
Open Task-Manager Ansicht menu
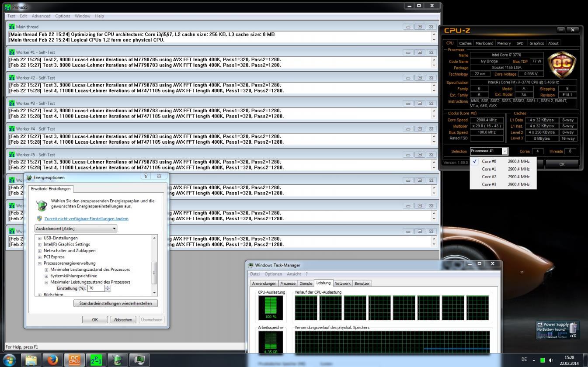point(294,274)
